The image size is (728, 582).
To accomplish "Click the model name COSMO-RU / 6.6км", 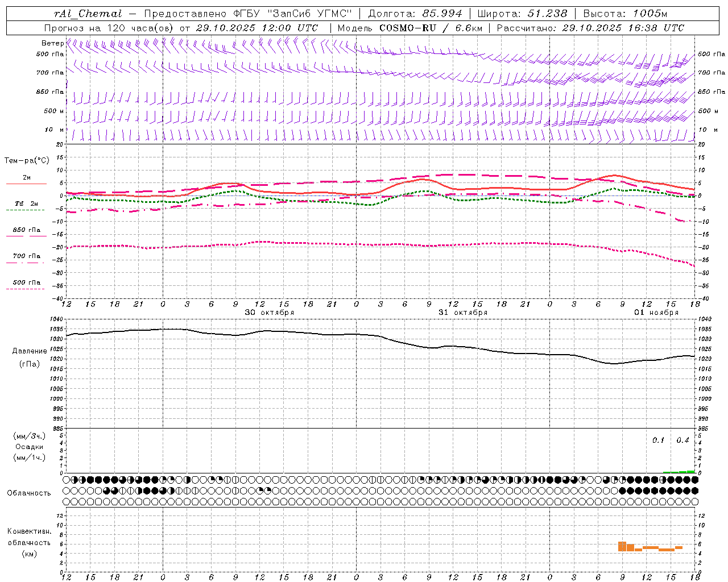I will [x=431, y=28].
